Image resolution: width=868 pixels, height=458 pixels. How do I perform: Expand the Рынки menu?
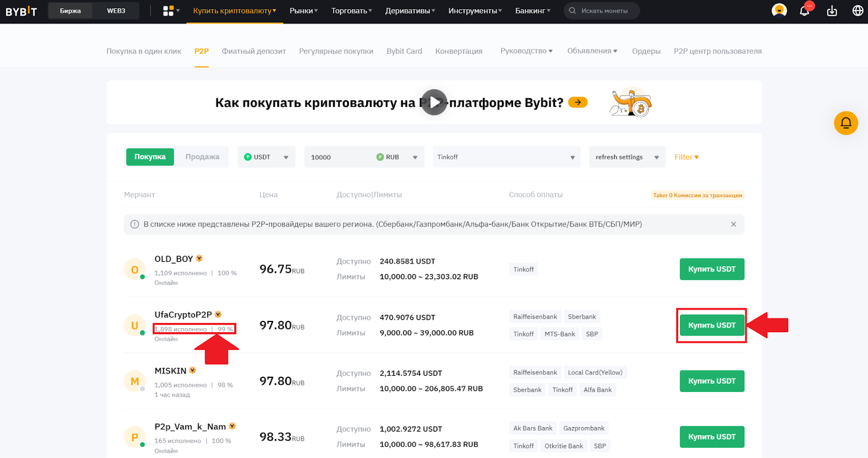click(304, 11)
